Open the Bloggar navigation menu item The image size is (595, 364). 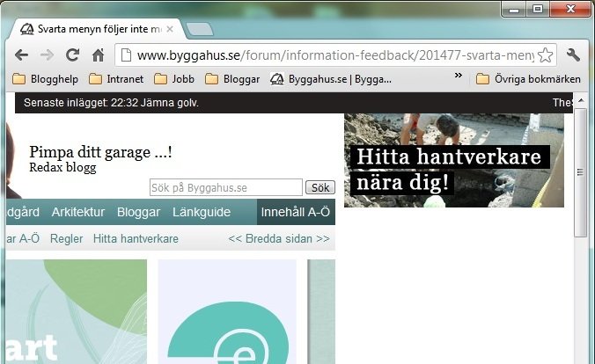[138, 212]
